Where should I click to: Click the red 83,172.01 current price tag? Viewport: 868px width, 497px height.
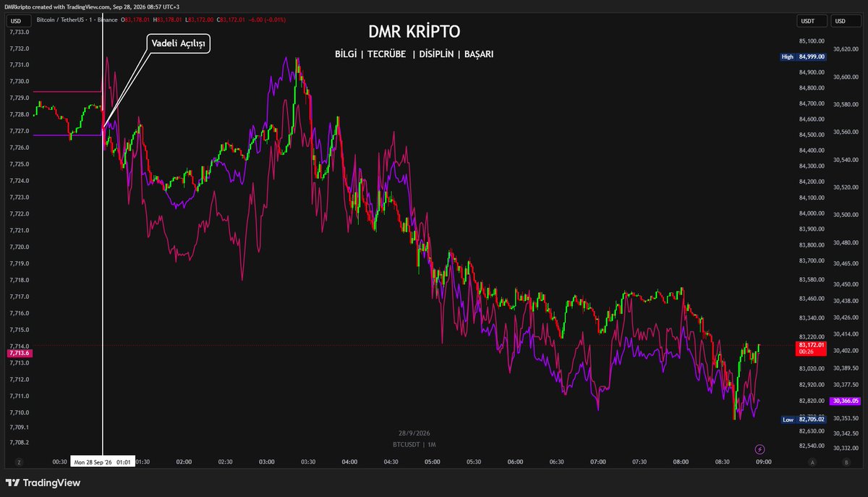tap(812, 348)
